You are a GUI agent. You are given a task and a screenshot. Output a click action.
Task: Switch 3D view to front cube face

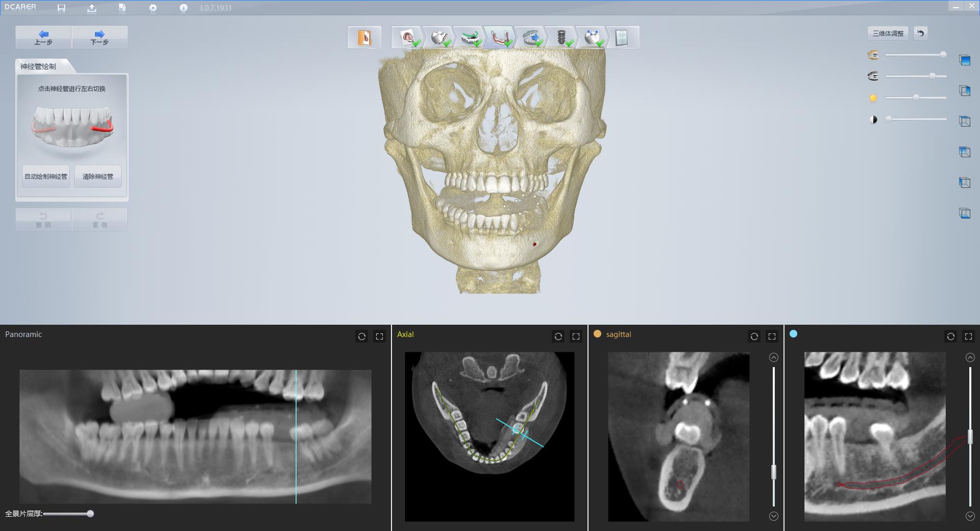(964, 60)
